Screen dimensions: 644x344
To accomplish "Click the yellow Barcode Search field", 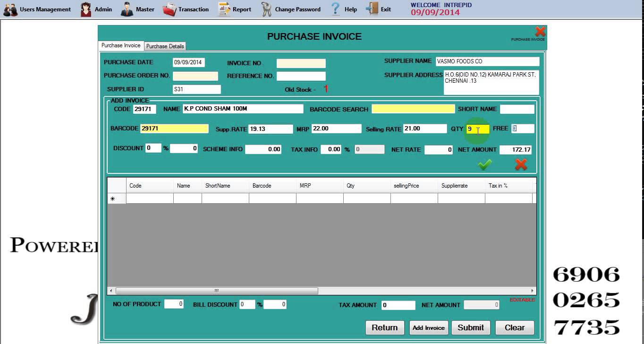I will [413, 109].
